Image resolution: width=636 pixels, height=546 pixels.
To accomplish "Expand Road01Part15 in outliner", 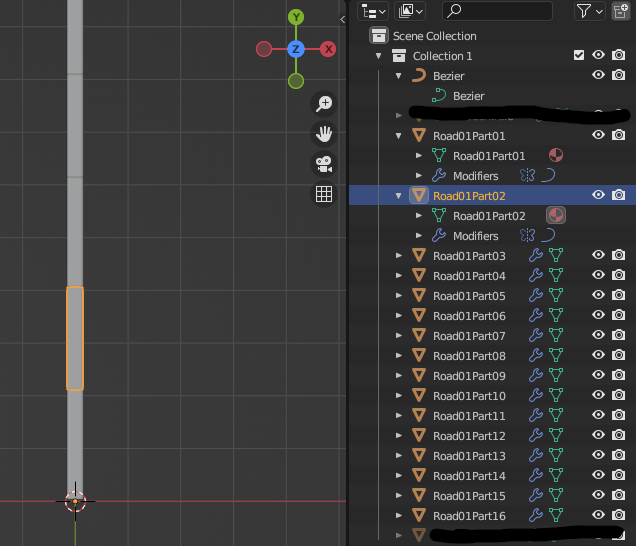I will click(399, 495).
